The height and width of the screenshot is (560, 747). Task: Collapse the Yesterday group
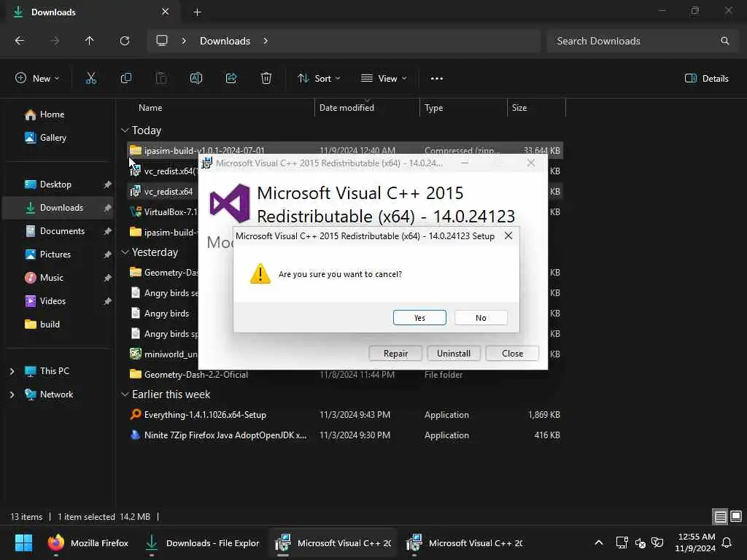point(125,252)
